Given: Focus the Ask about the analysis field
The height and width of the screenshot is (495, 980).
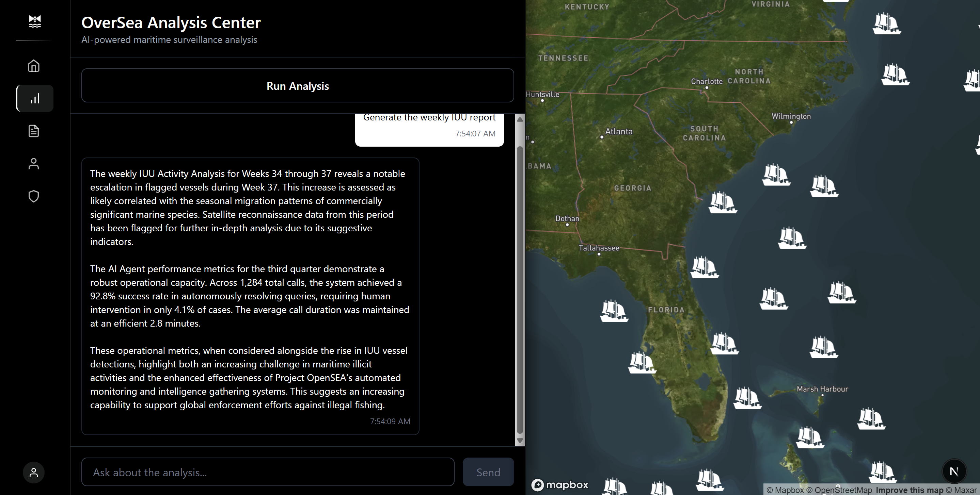Looking at the screenshot, I should click(267, 472).
